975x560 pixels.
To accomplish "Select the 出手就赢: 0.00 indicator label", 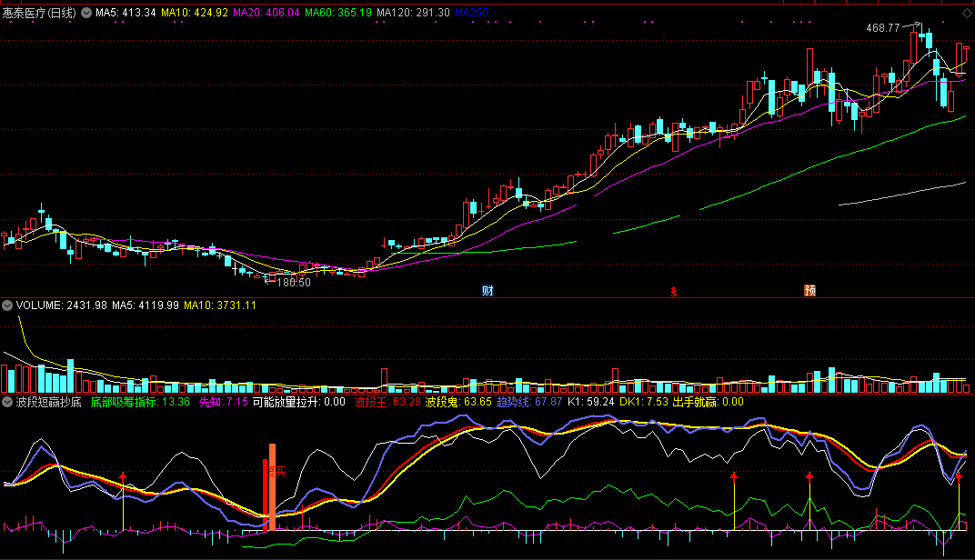I will 709,402.
